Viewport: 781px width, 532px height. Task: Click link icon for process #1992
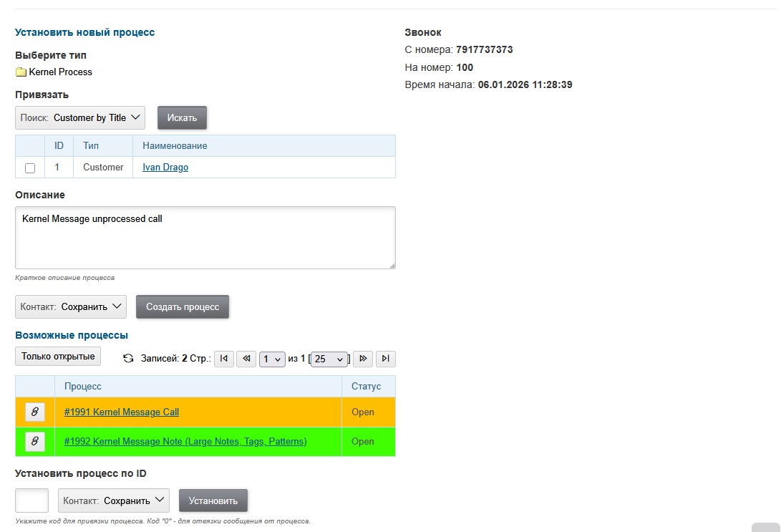[x=35, y=442]
